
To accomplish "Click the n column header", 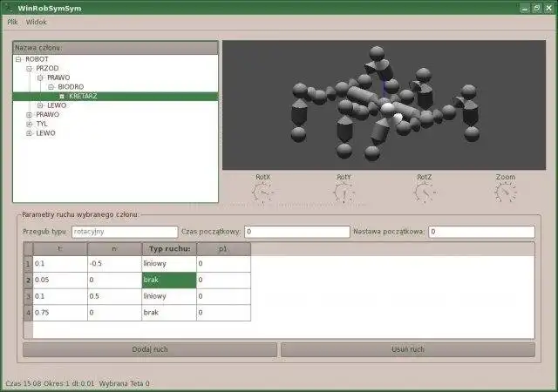I will tap(114, 249).
